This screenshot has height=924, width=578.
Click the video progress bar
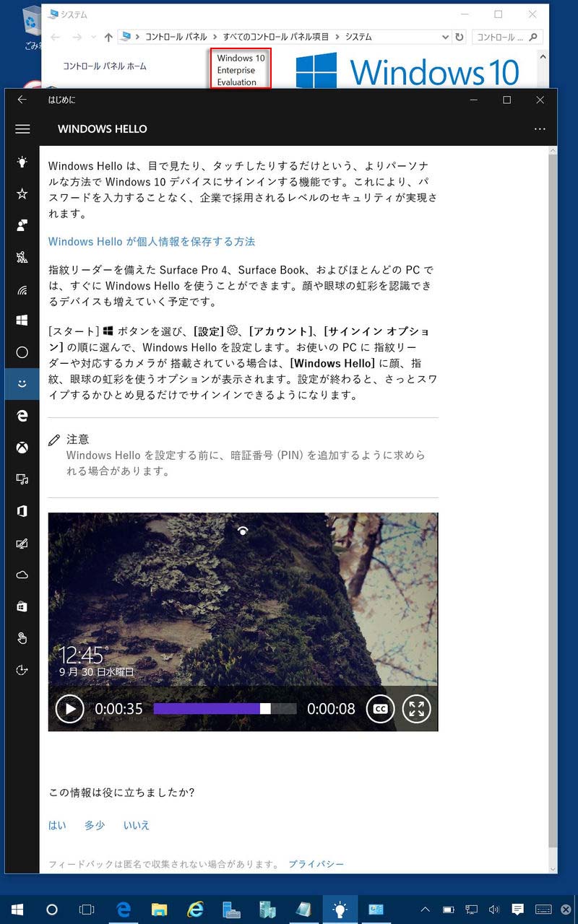[225, 709]
